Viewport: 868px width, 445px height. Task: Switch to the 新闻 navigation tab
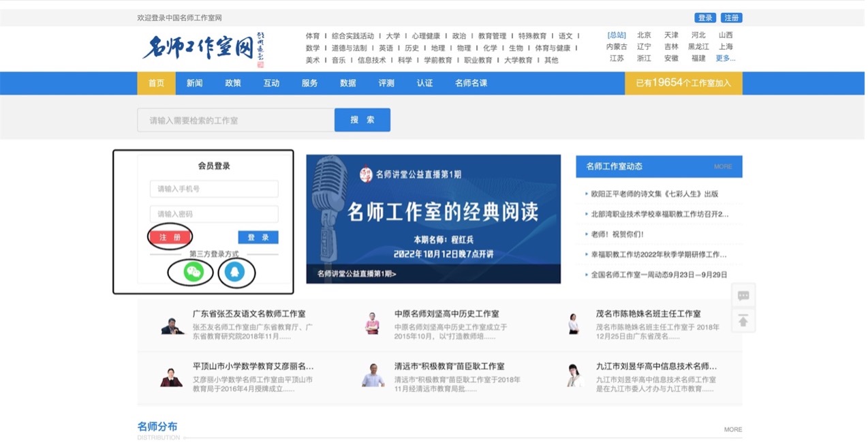[194, 83]
